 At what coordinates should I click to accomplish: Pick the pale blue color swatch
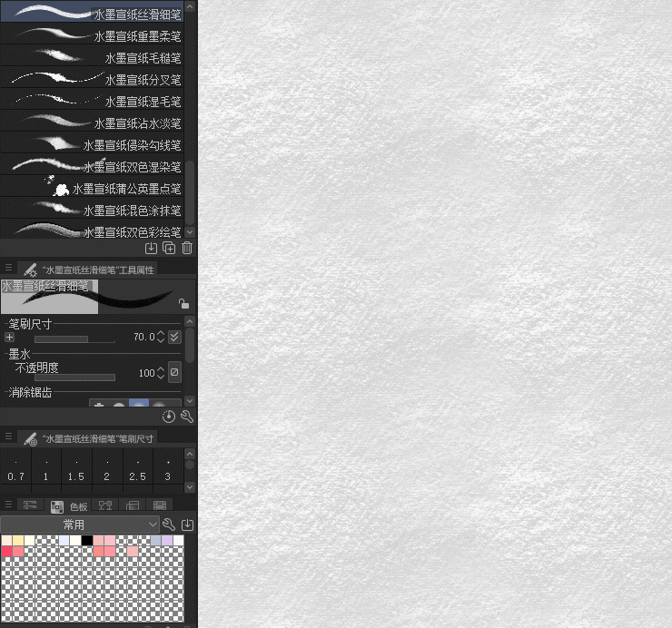pos(64,540)
